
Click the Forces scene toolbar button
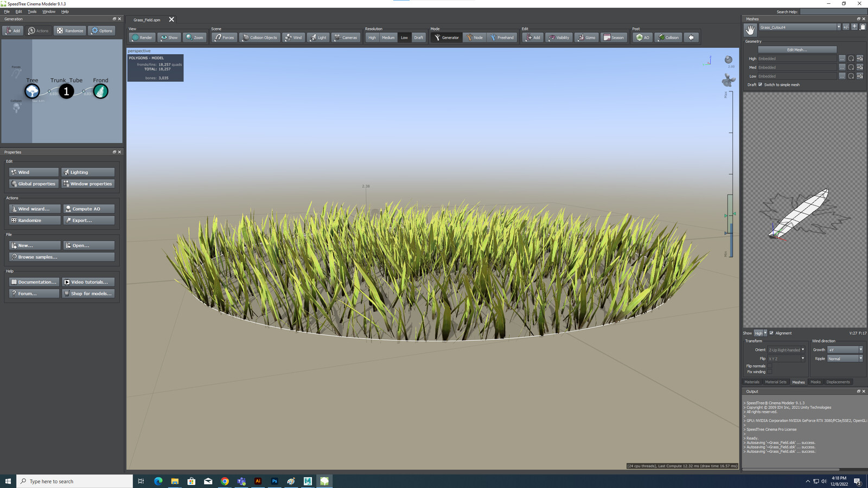(x=224, y=37)
